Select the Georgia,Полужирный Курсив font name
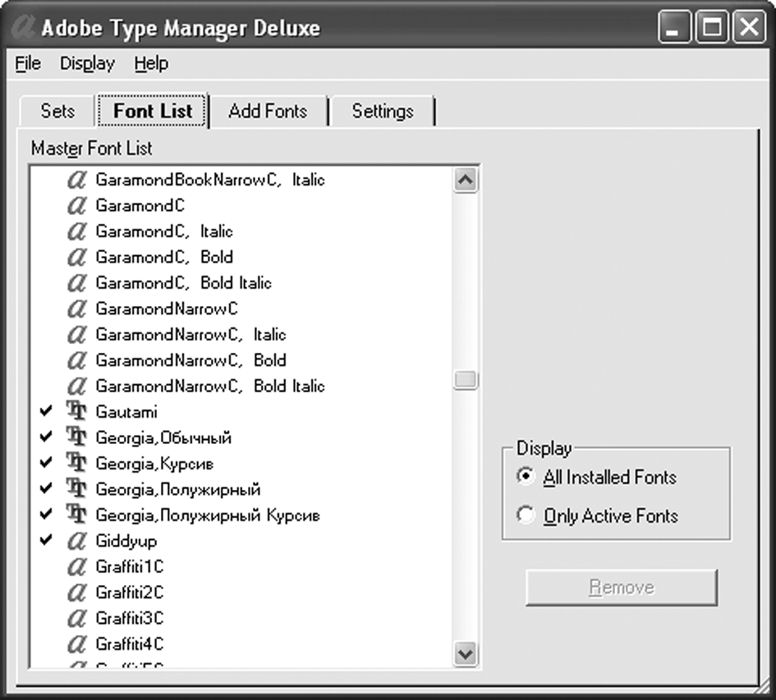The height and width of the screenshot is (700, 776). coord(208,515)
